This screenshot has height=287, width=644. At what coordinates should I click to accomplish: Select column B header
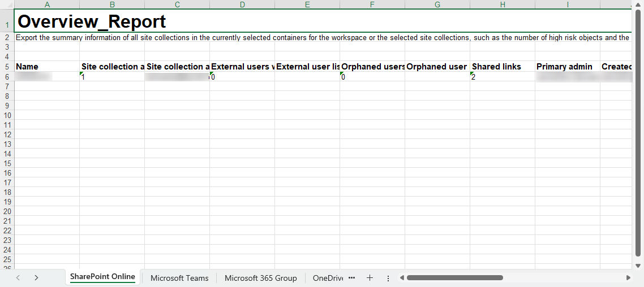(112, 5)
